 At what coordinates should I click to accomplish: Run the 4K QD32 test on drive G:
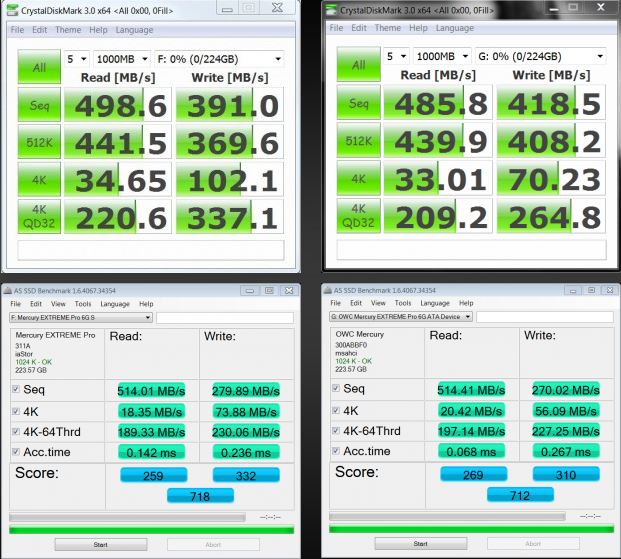coord(357,218)
